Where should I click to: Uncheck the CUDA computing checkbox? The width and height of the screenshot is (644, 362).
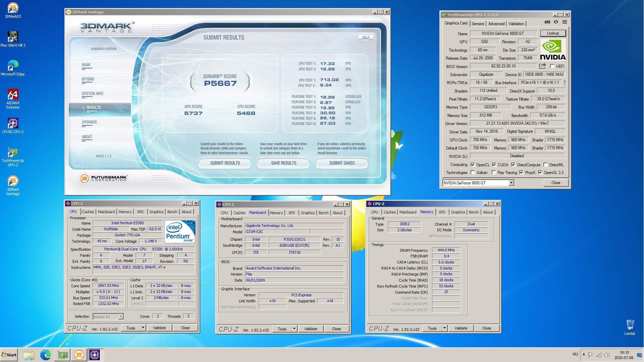coord(494,165)
